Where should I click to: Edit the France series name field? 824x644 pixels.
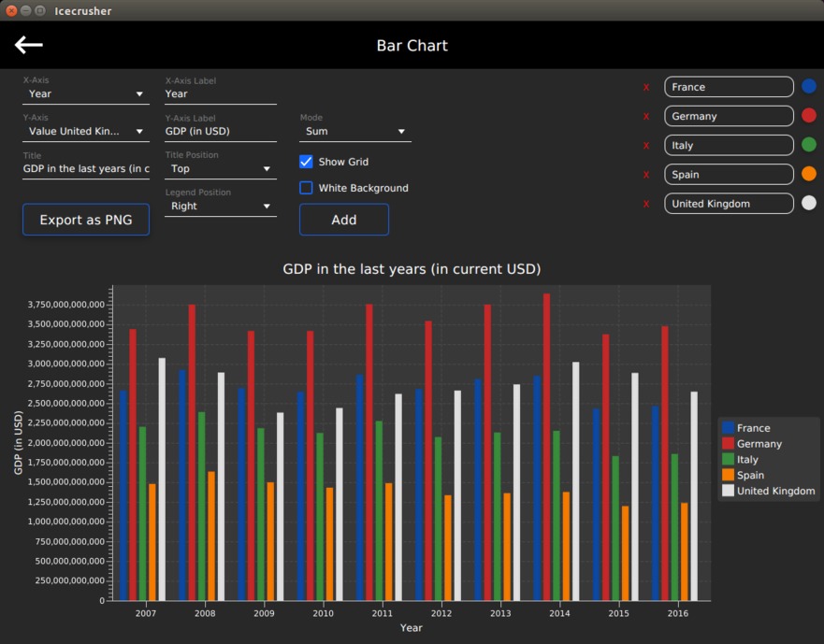[x=729, y=87]
